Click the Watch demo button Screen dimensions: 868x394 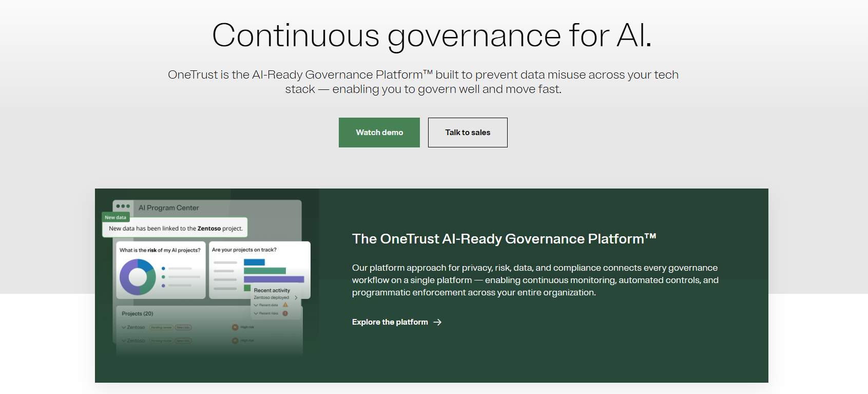tap(379, 133)
